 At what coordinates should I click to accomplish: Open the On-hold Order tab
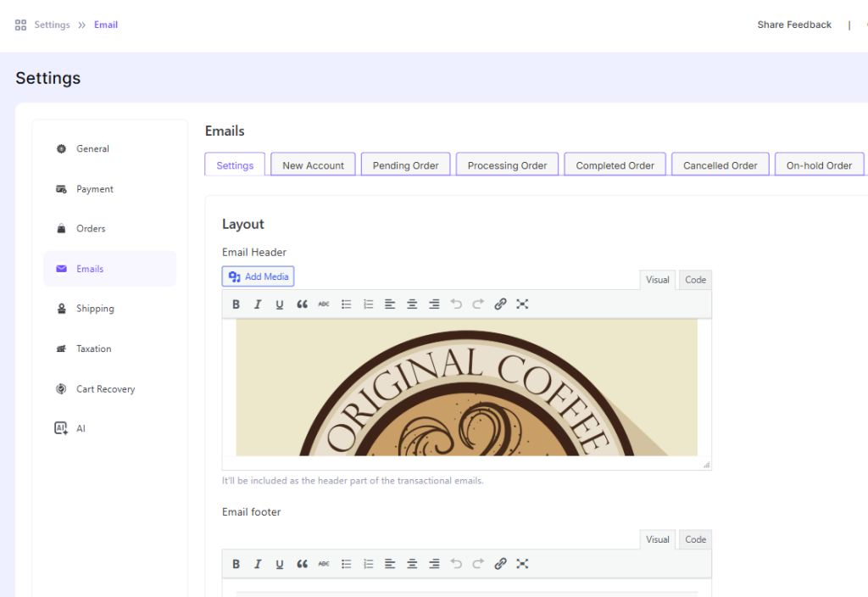820,165
